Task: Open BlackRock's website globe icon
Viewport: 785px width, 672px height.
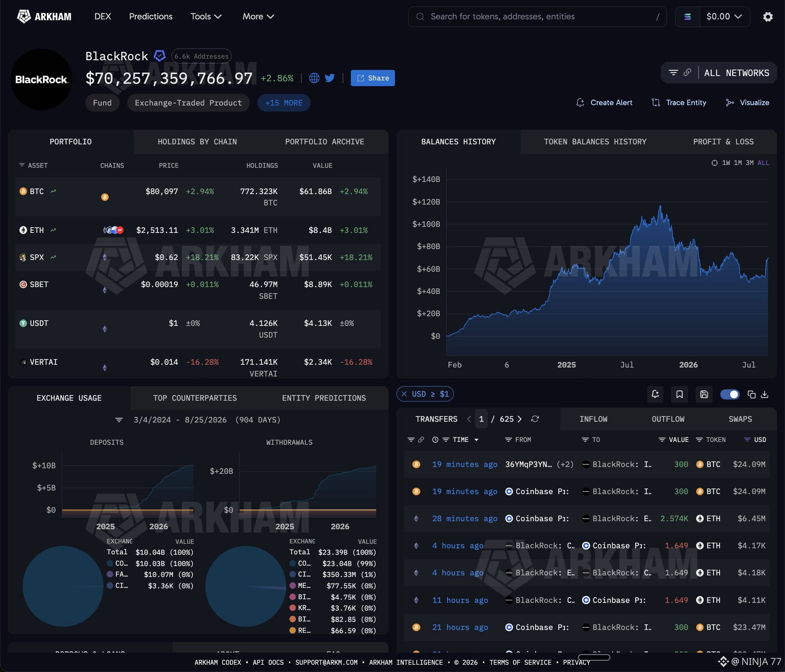Action: [314, 78]
